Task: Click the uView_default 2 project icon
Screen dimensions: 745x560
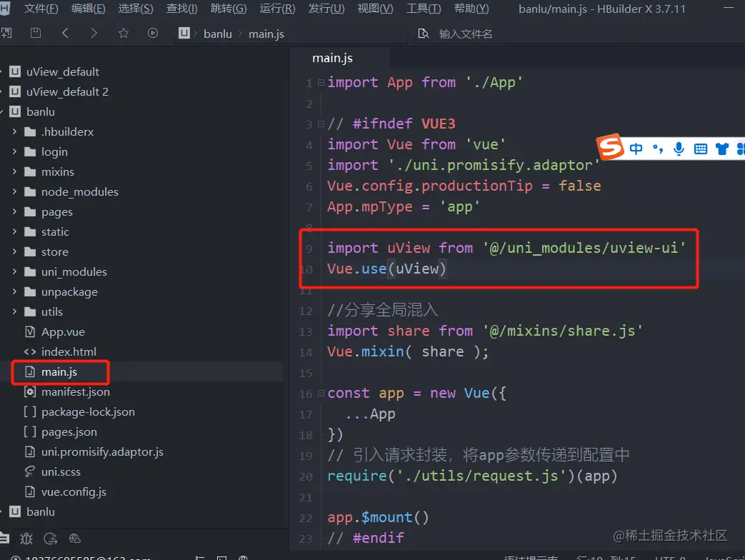Action: pos(15,91)
